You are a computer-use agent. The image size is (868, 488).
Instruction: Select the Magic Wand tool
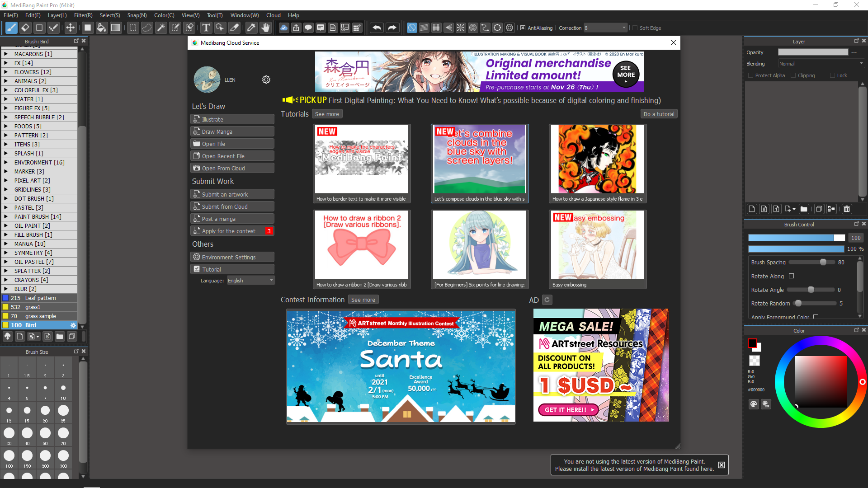click(161, 28)
